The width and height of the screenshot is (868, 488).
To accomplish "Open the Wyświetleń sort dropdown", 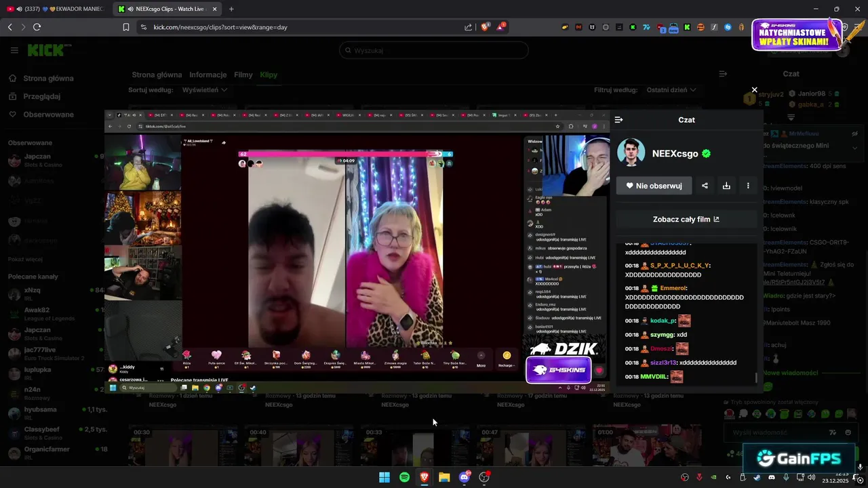I will tap(204, 89).
